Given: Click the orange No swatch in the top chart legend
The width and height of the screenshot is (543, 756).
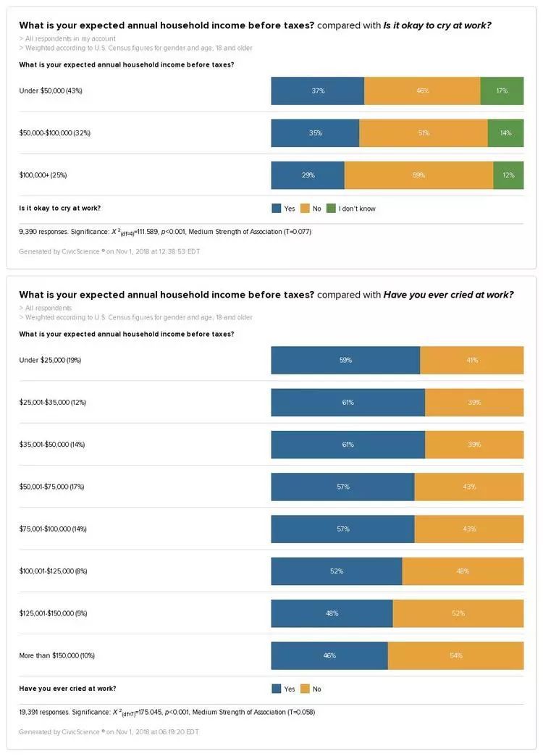Looking at the screenshot, I should pos(305,209).
